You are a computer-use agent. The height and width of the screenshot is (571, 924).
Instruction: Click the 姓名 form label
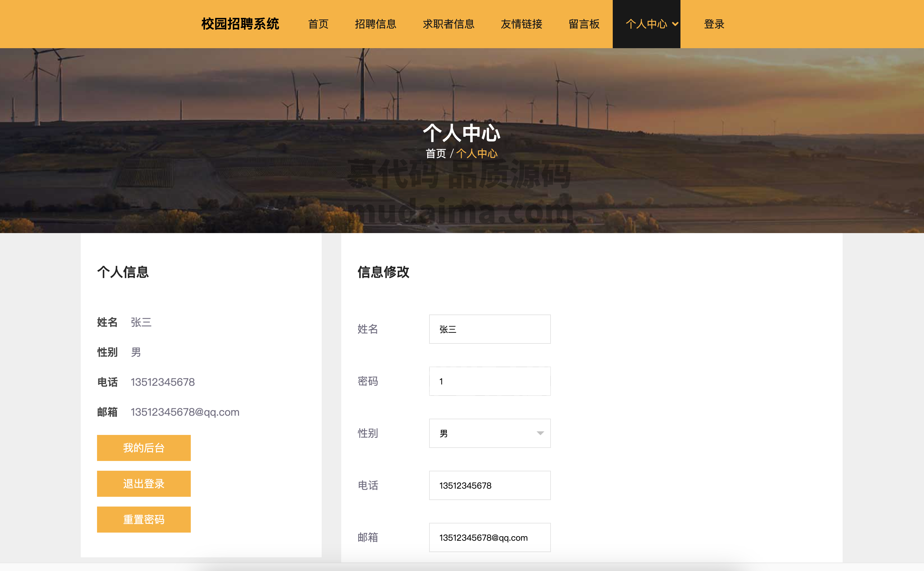pos(368,329)
